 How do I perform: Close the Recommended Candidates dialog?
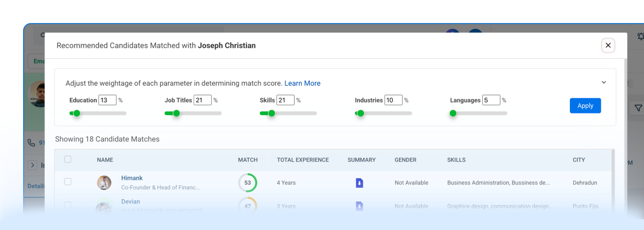[608, 45]
